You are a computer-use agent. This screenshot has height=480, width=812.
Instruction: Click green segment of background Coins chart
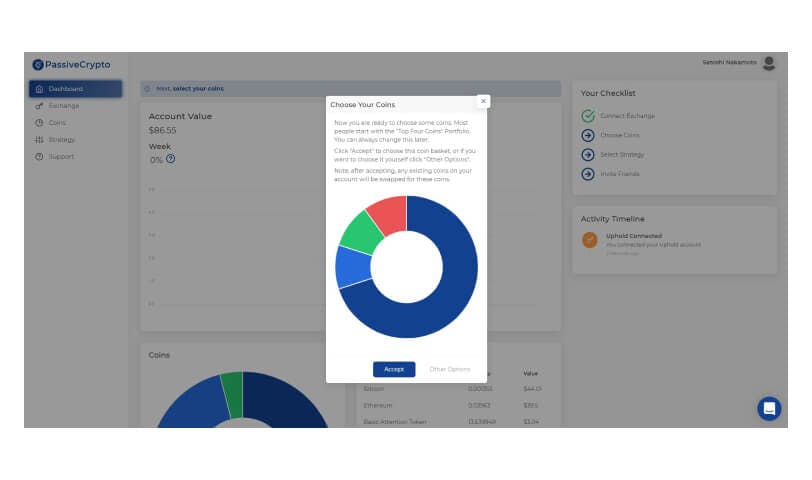pos(233,394)
